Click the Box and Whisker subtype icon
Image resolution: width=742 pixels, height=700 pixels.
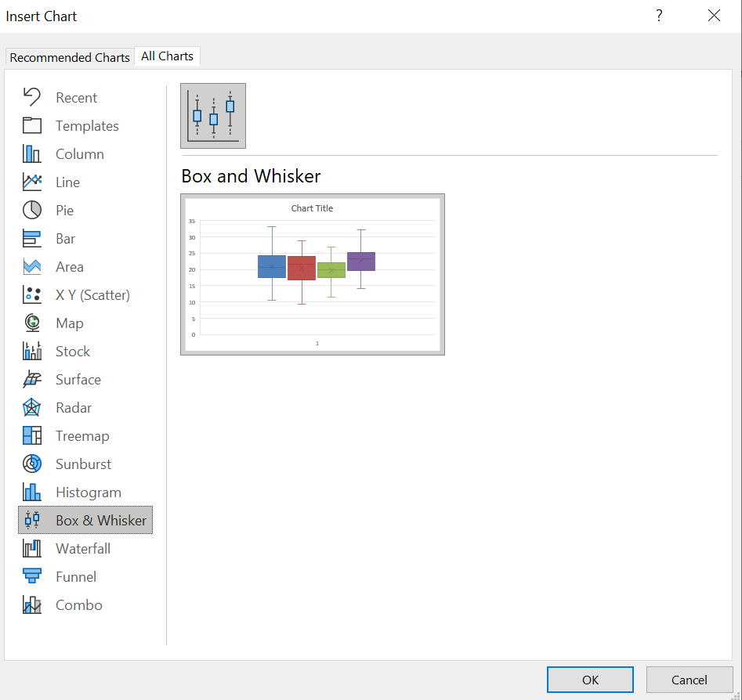coord(213,116)
